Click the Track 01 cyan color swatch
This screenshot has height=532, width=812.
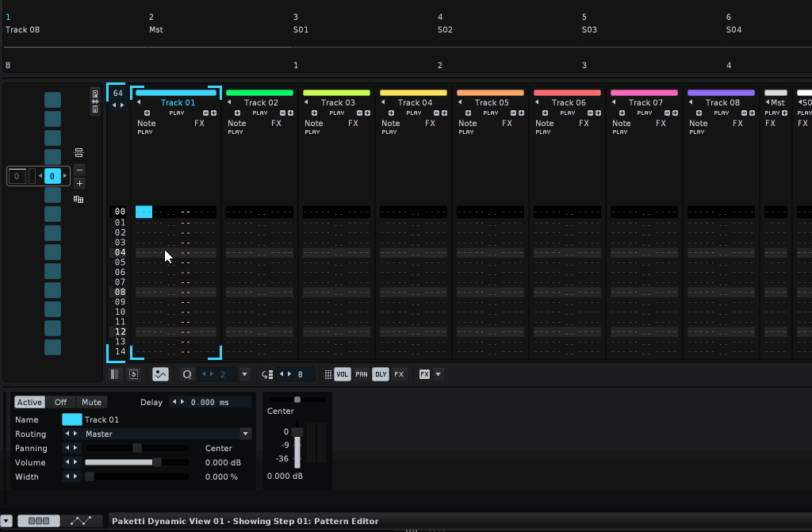pyautogui.click(x=71, y=419)
